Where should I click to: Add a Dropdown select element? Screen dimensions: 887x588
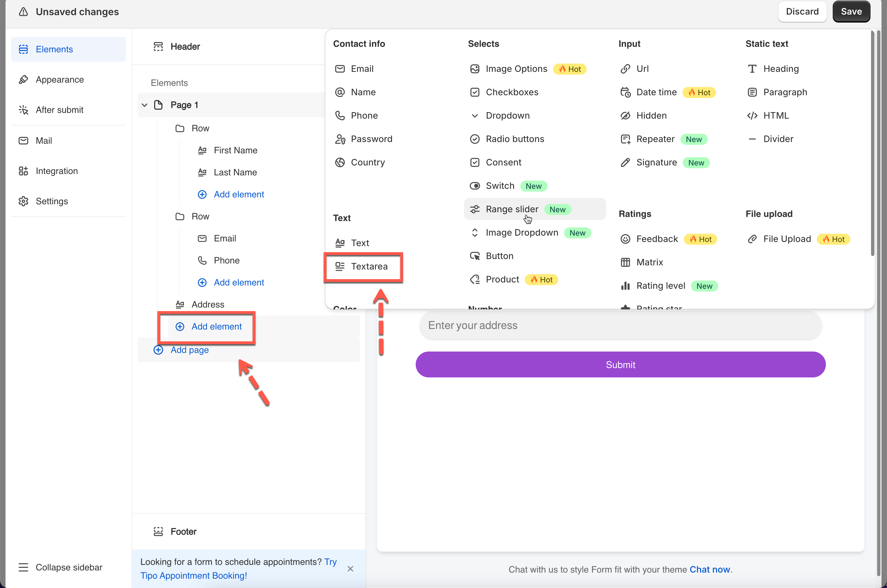pyautogui.click(x=507, y=116)
